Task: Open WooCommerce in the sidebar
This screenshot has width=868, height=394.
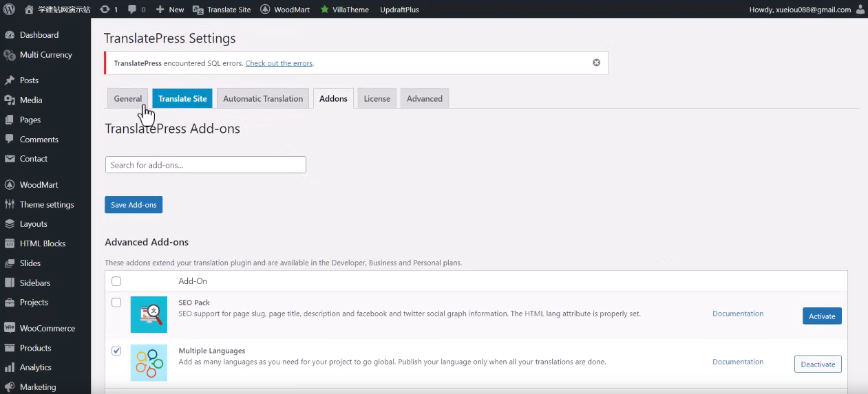Action: pos(47,328)
